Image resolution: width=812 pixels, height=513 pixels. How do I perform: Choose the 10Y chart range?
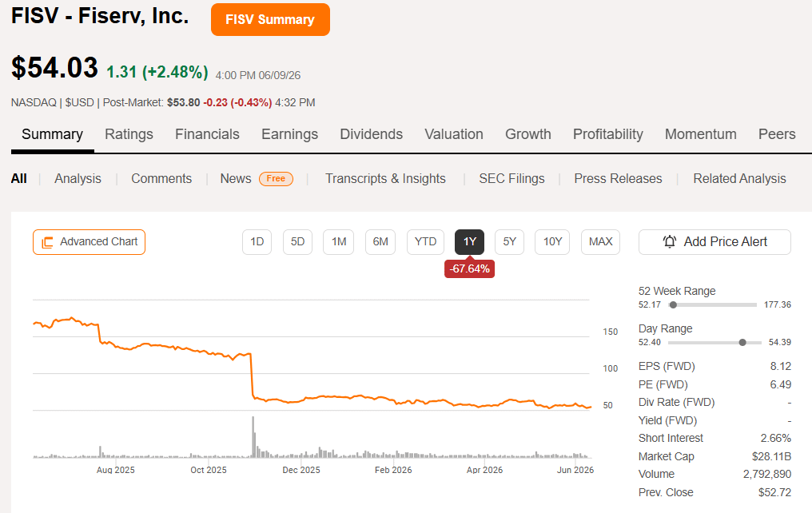coord(552,242)
